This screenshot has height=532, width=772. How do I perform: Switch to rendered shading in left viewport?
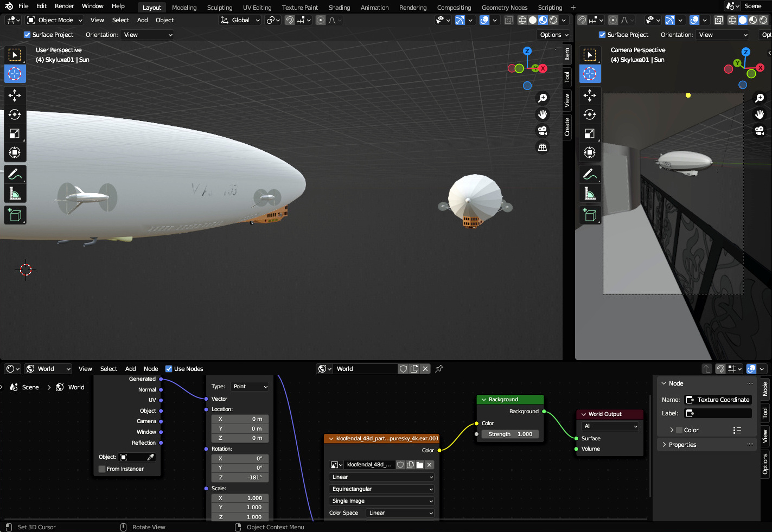click(x=553, y=20)
